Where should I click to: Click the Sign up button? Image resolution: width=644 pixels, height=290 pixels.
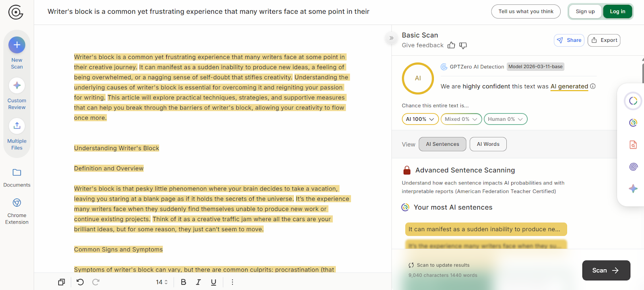point(585,11)
